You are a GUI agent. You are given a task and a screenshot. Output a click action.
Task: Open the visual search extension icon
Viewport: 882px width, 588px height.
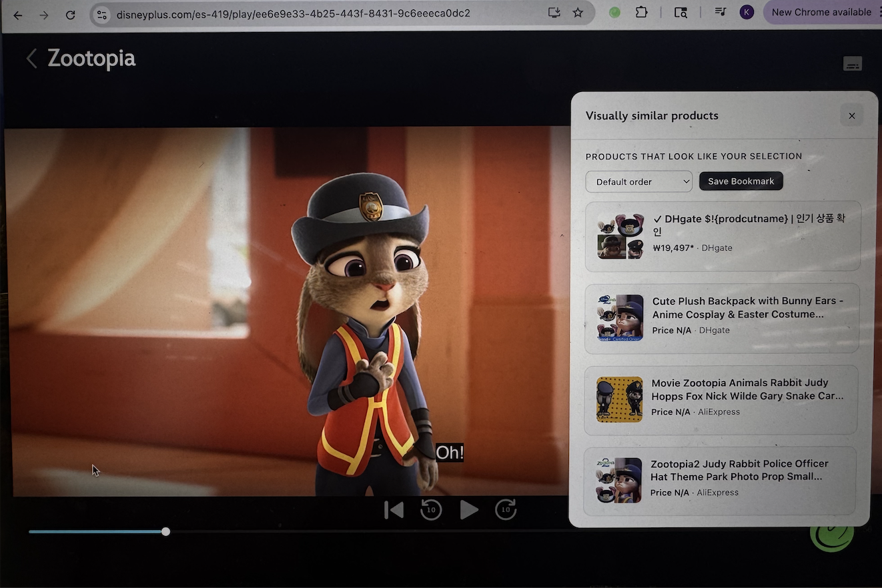pyautogui.click(x=681, y=13)
